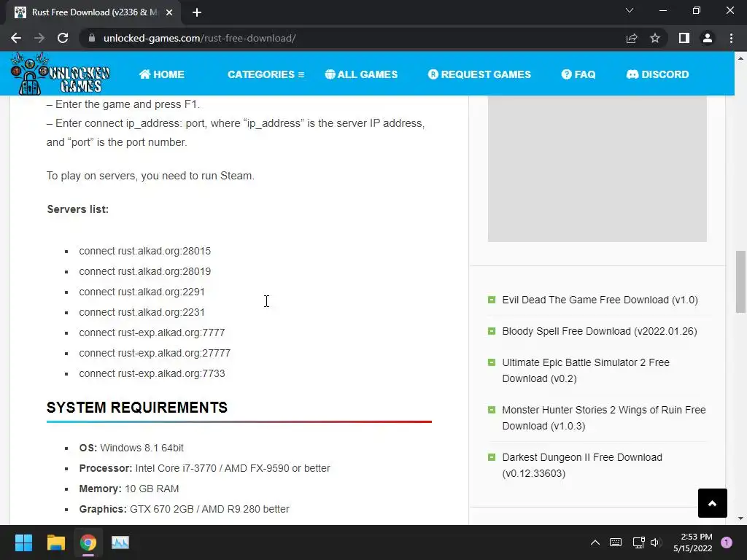
Task: Click the address bar URL
Action: point(200,38)
